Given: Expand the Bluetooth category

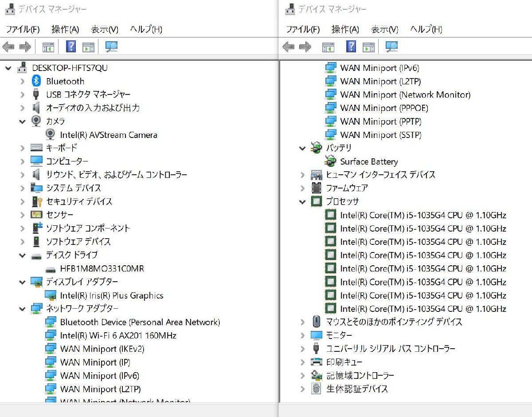Looking at the screenshot, I should click(x=22, y=81).
